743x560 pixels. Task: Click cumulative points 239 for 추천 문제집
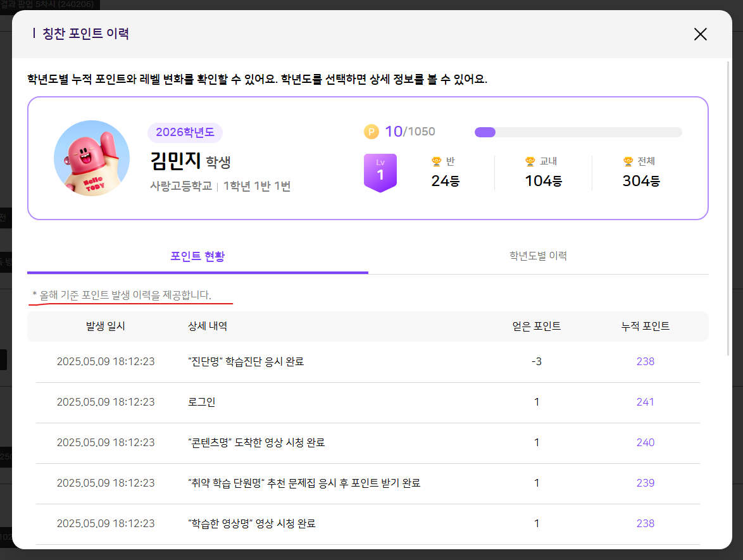(x=645, y=483)
